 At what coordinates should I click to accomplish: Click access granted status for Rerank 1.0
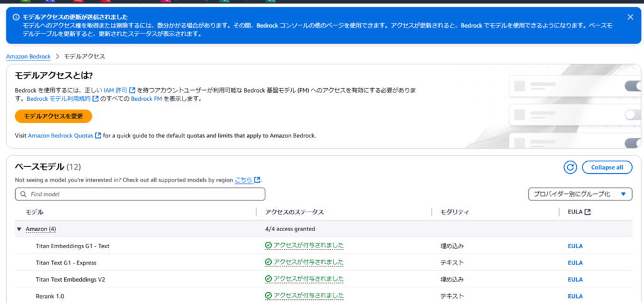304,295
